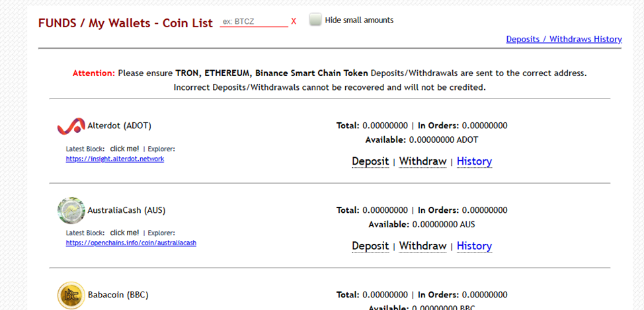View History for Alterdot (ADOT)
The width and height of the screenshot is (644, 310).
474,161
